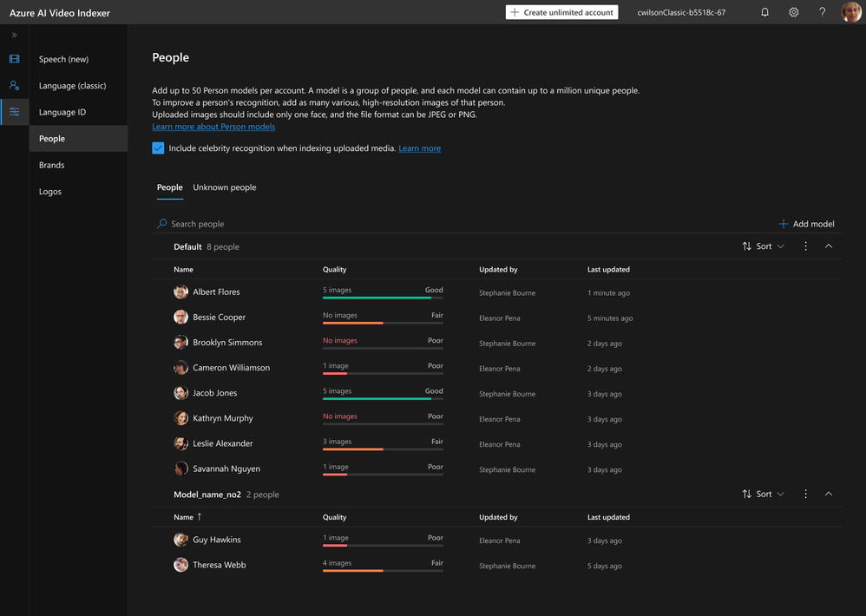
Task: Open settings gear in header
Action: tap(794, 12)
